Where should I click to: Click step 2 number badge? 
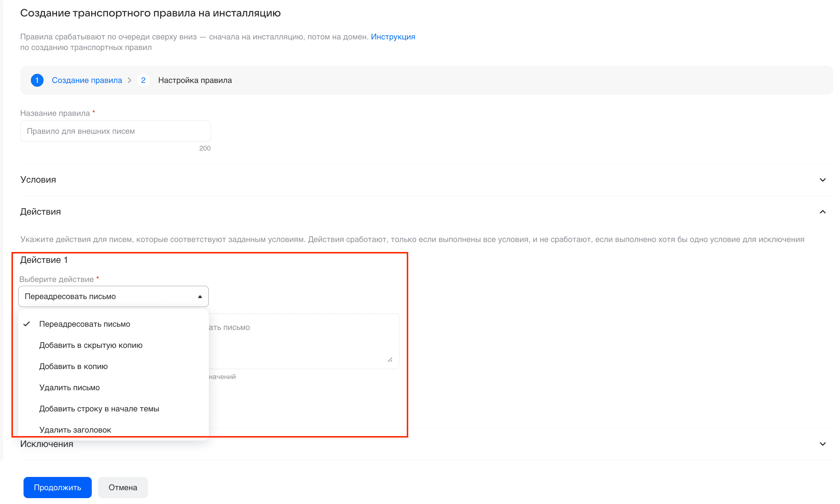coord(143,80)
